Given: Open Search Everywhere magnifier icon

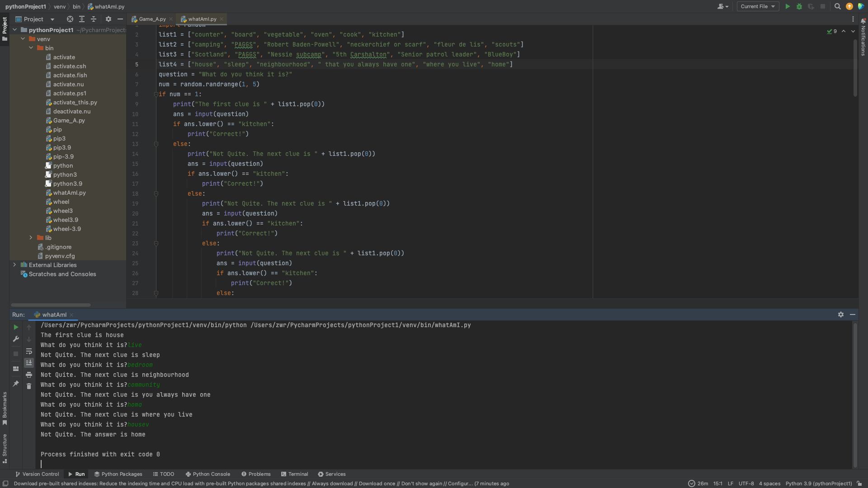Looking at the screenshot, I should pyautogui.click(x=837, y=6).
